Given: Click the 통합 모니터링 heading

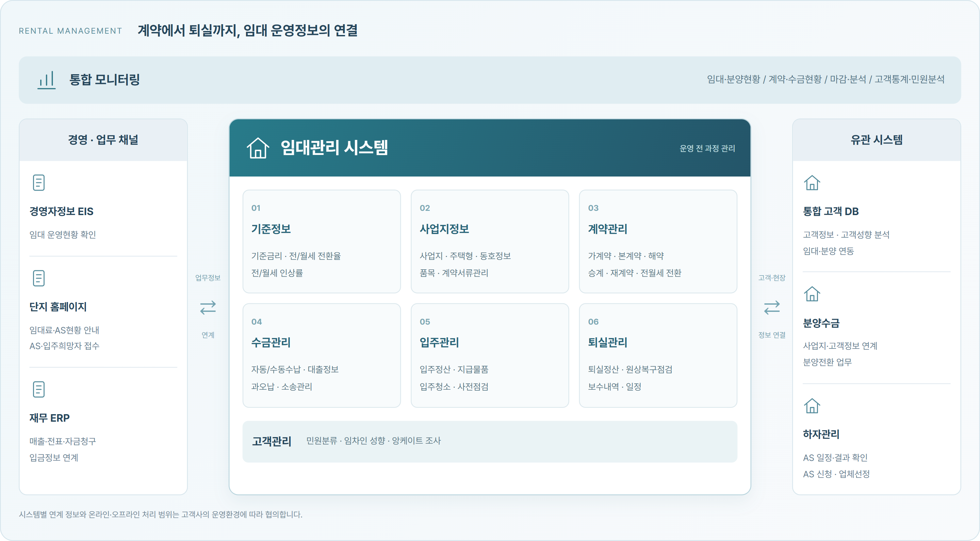Looking at the screenshot, I should (x=105, y=79).
